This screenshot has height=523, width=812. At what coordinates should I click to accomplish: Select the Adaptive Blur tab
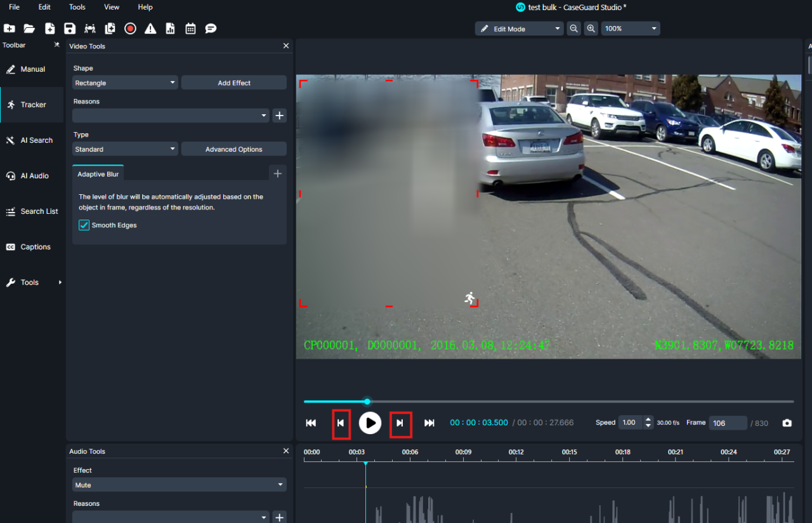click(x=98, y=174)
